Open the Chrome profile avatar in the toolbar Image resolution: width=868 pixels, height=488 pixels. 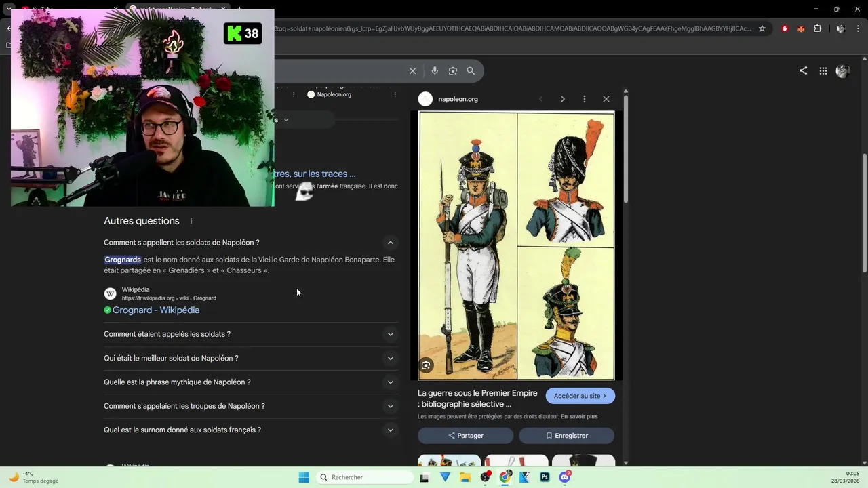pos(841,28)
